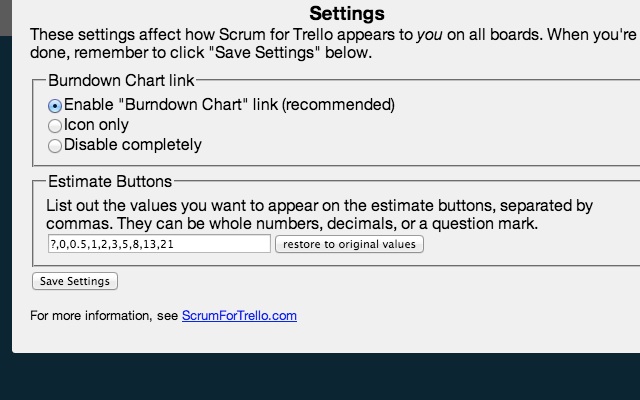Choose the "Icon only" radio option

tap(55, 126)
